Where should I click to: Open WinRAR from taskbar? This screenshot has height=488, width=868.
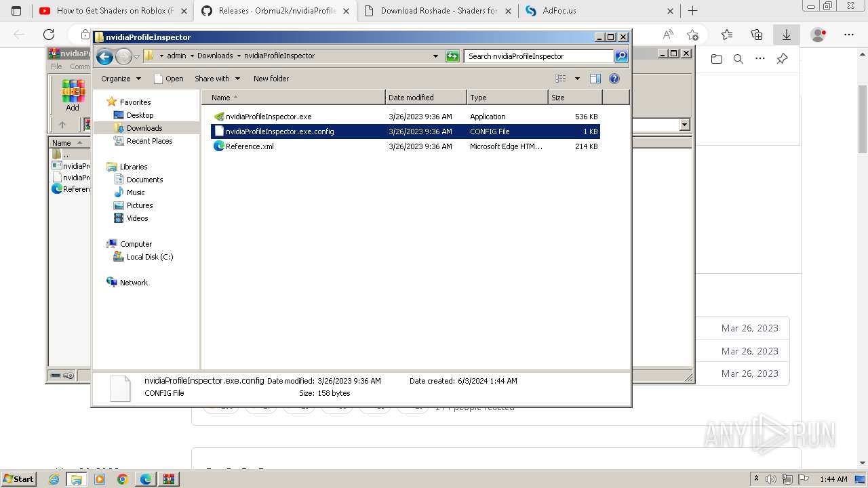click(169, 479)
